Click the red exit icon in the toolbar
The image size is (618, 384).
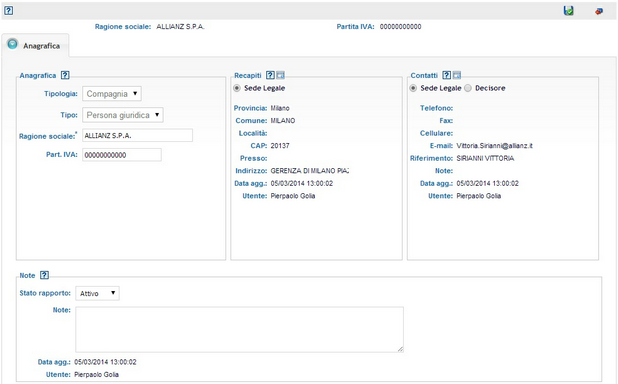click(599, 11)
